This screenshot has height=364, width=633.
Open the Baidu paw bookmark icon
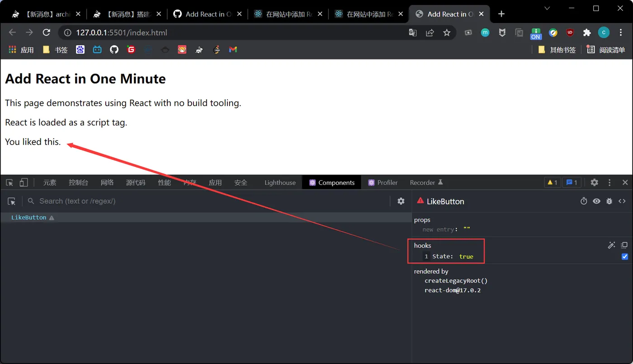(80, 50)
